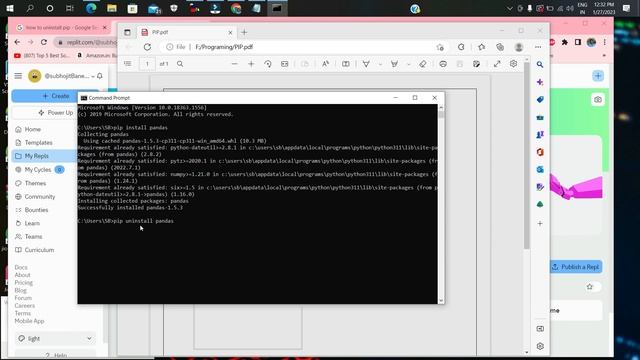Select the Highlight tool
The width and height of the screenshot is (640, 360).
click(394, 64)
